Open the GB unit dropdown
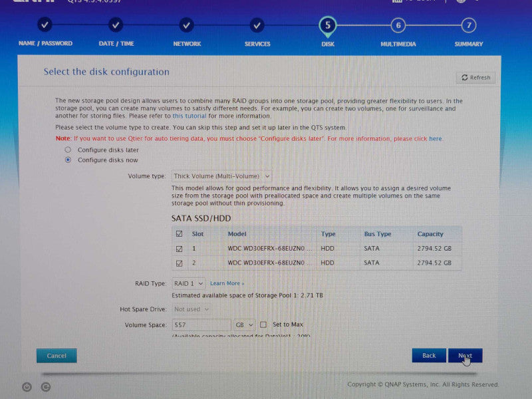Screen dimensions: 532x399 click(244, 325)
